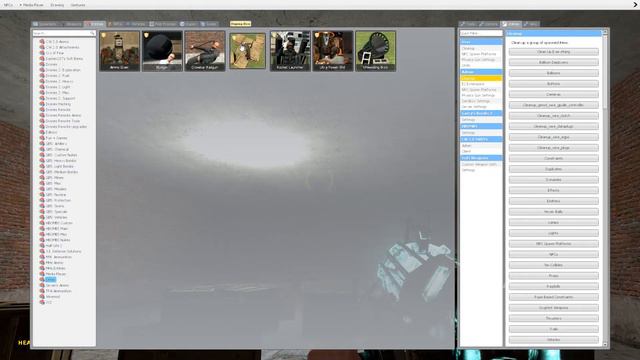Screen dimensions: 640x360
Task: Click the icon next to Drones 2: Fuel
Action: 42,76
